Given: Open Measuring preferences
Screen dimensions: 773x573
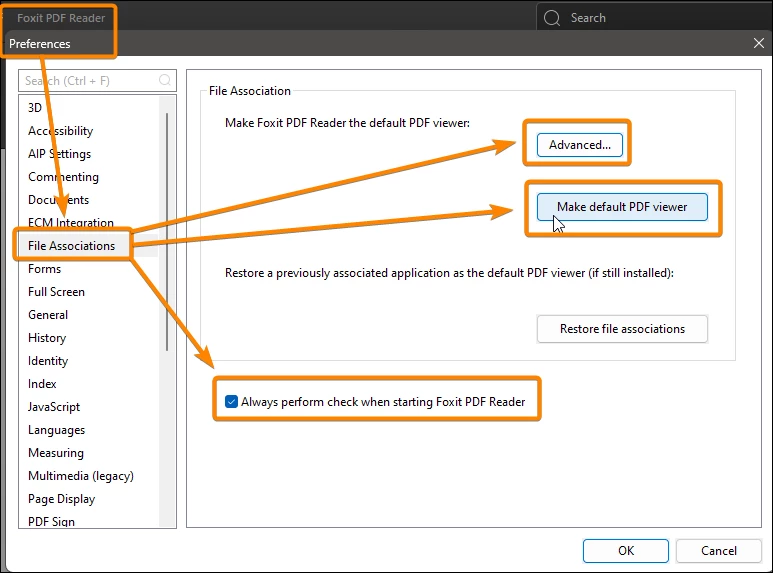Looking at the screenshot, I should pos(56,453).
